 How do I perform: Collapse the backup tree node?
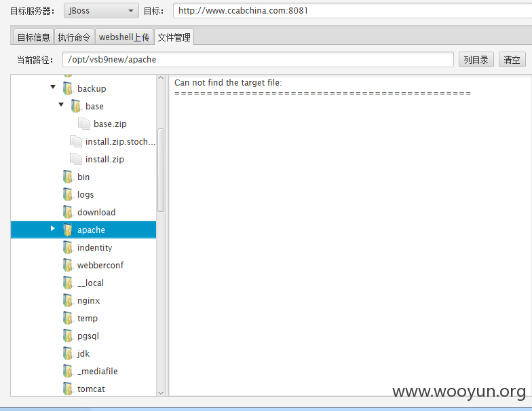(x=53, y=87)
